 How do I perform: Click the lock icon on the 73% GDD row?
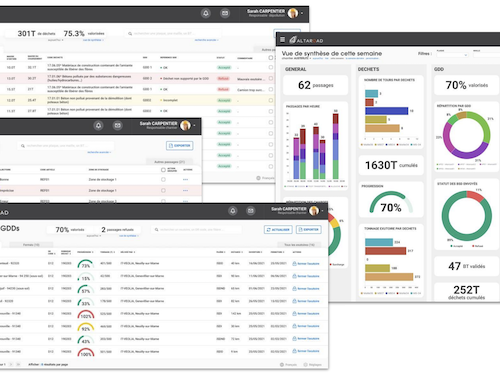[294, 263]
